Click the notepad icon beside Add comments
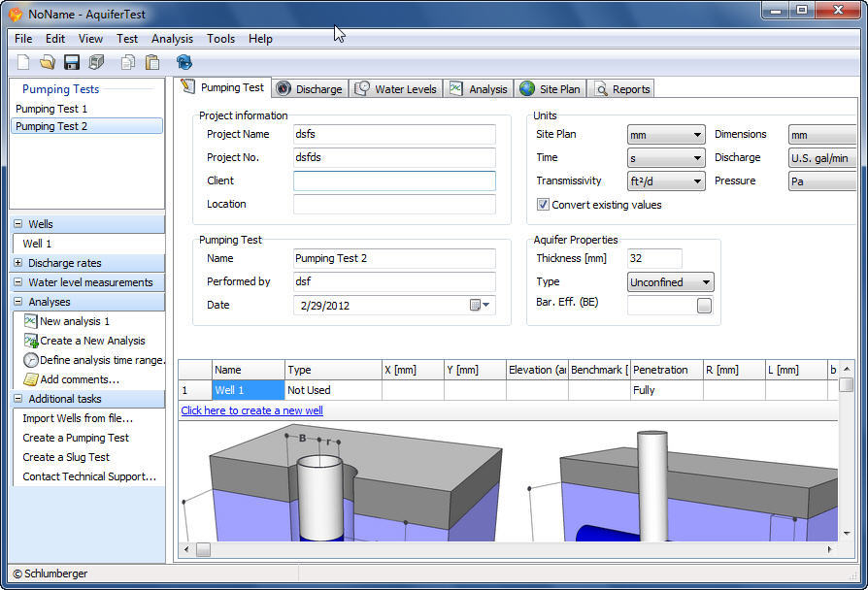 click(x=30, y=379)
